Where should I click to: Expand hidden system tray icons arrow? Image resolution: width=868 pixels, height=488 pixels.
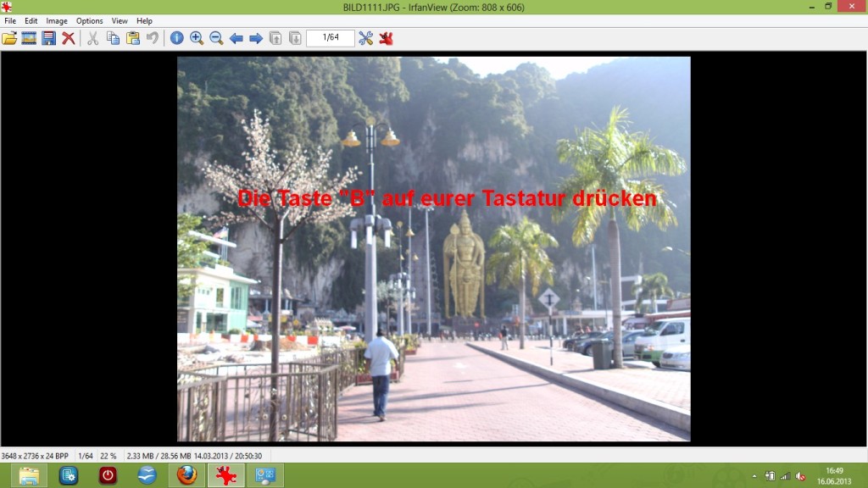(x=753, y=476)
